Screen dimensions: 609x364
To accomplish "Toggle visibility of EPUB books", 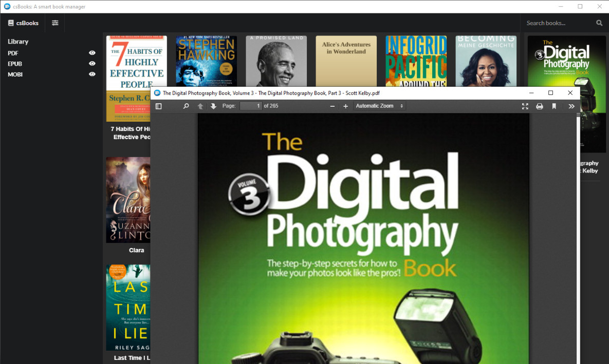I will [92, 63].
